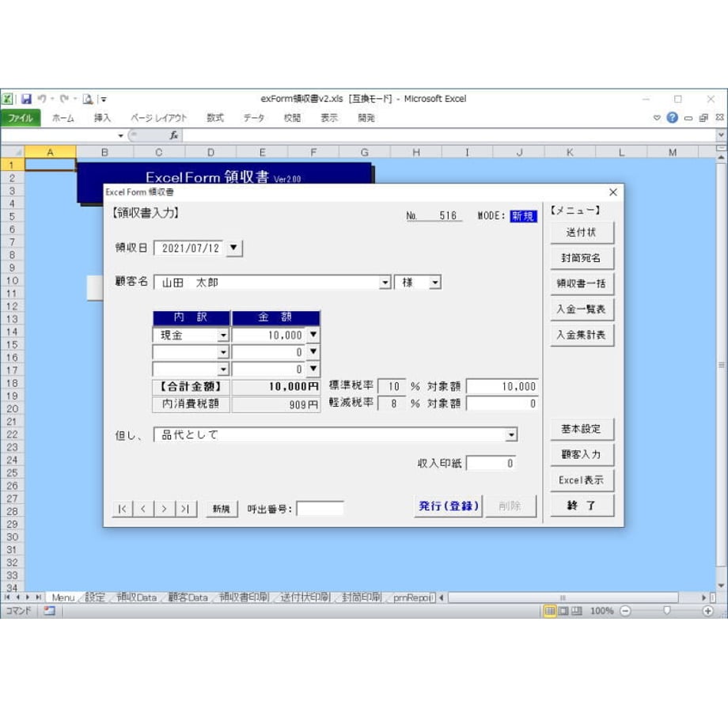Jump to the first receipt record with |< button
The width and height of the screenshot is (728, 728).
123,509
